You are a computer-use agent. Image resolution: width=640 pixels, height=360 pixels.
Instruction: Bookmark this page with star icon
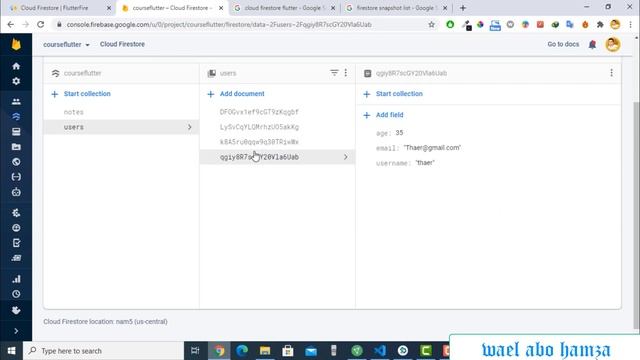tap(431, 24)
